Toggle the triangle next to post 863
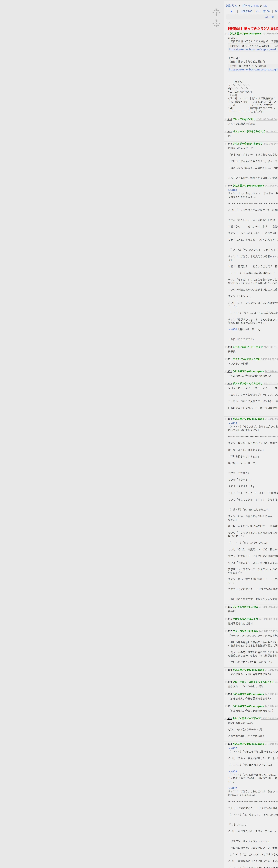Screen dimensions: 278x868 [x=226, y=744]
